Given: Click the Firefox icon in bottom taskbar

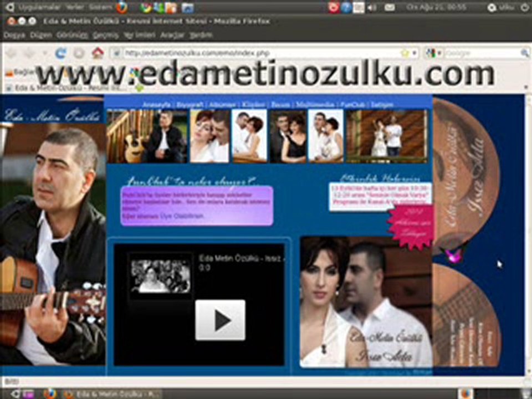Looking at the screenshot, I should pyautogui.click(x=50, y=393).
